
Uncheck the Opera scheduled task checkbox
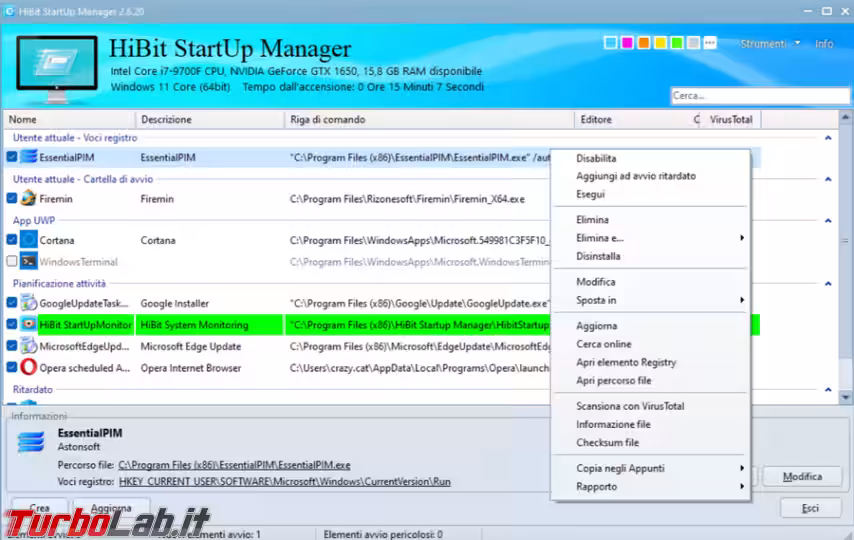point(11,367)
